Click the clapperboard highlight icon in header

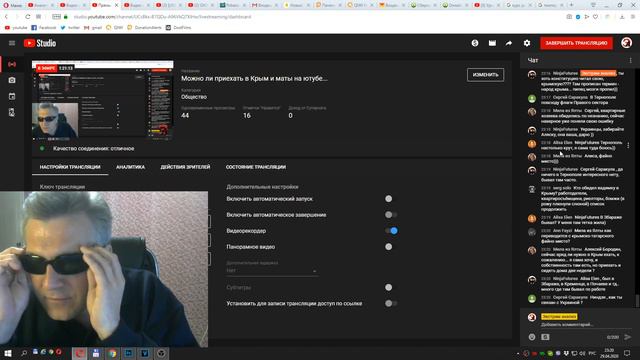(492, 43)
